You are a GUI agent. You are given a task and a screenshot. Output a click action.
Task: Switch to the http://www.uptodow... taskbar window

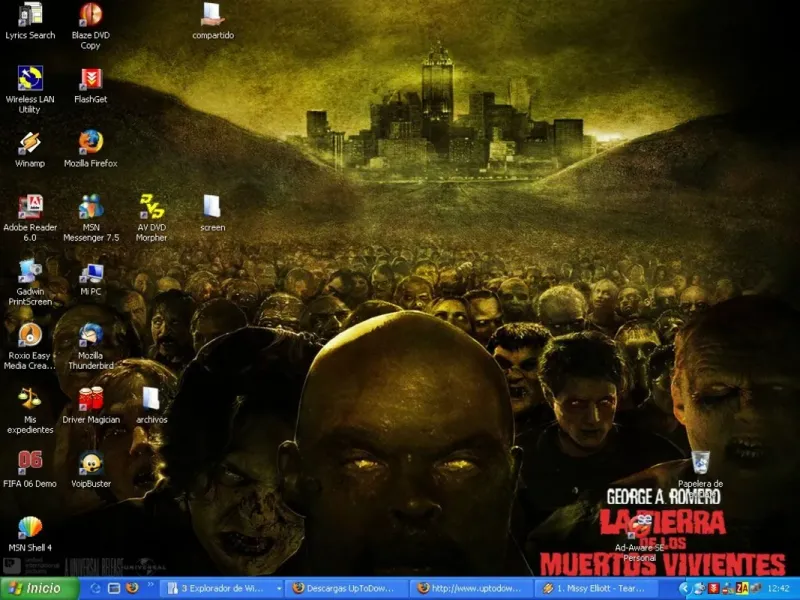coord(472,588)
